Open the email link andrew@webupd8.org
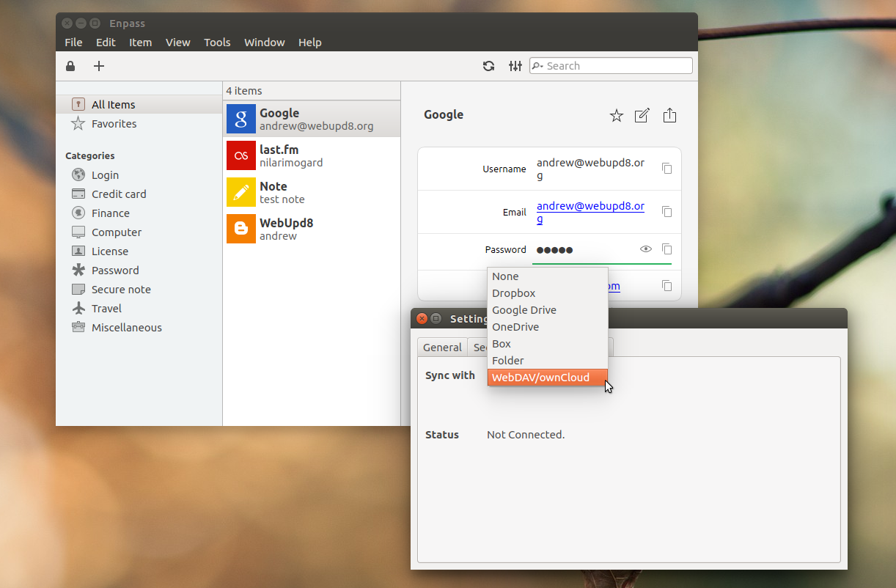Viewport: 896px width, 588px height. click(590, 212)
